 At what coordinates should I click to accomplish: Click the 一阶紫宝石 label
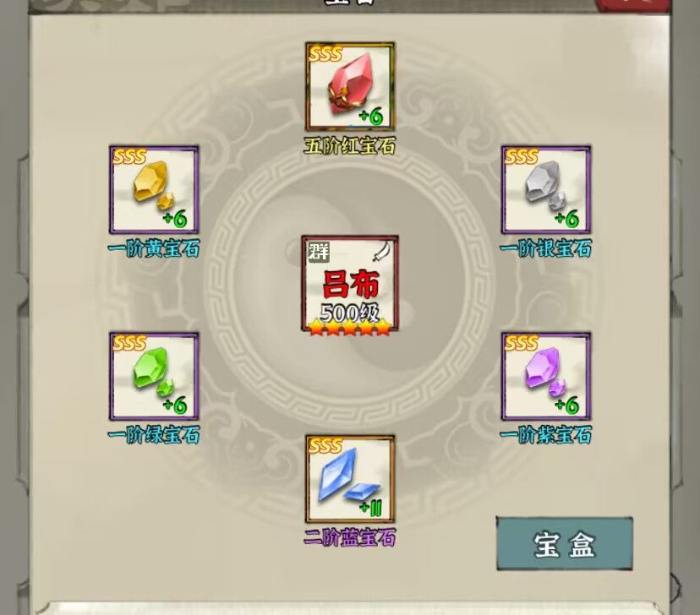point(545,435)
